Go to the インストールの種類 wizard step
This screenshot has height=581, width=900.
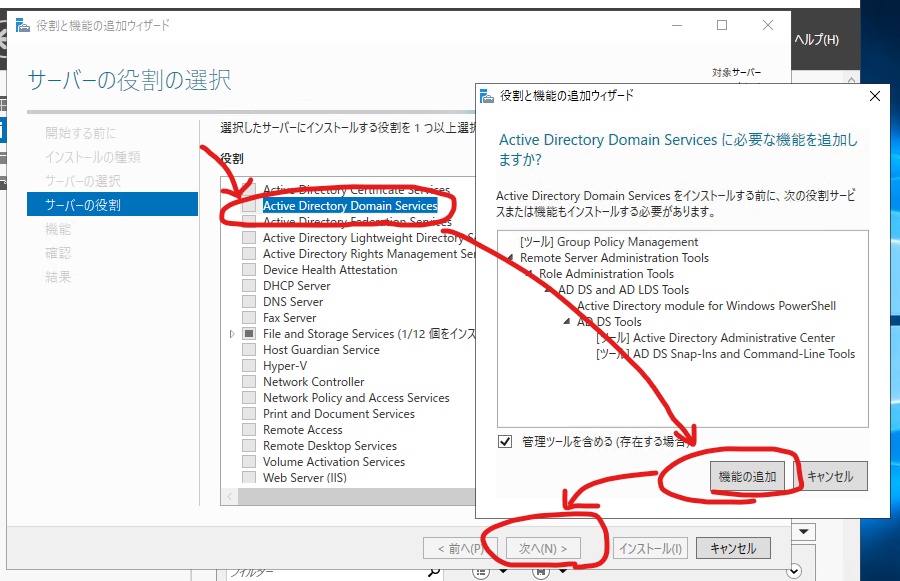click(x=92, y=157)
